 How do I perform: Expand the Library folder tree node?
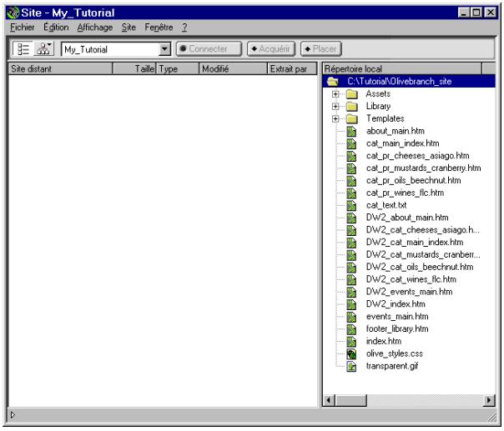[x=335, y=107]
